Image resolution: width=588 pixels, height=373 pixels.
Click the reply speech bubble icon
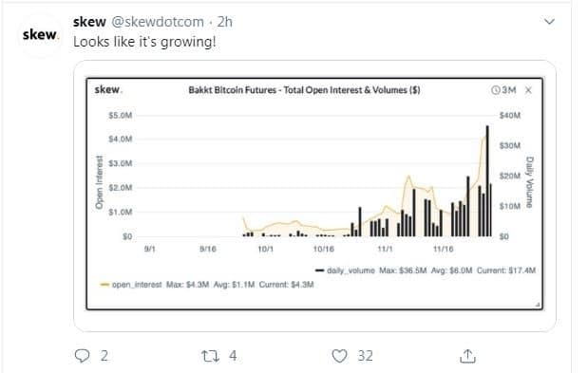[x=82, y=355]
